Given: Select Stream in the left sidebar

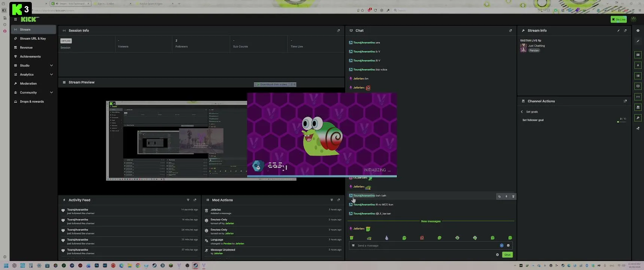Looking at the screenshot, I should tap(33, 30).
